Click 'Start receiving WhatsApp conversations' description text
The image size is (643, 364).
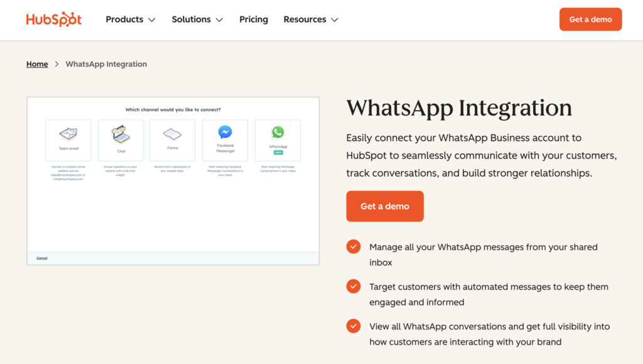278,169
